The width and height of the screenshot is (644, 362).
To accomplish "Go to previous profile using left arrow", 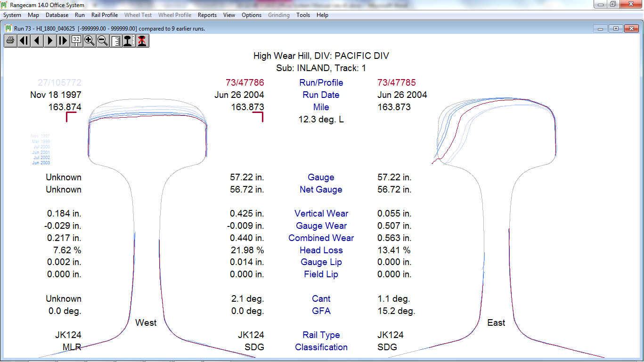I will coord(37,41).
